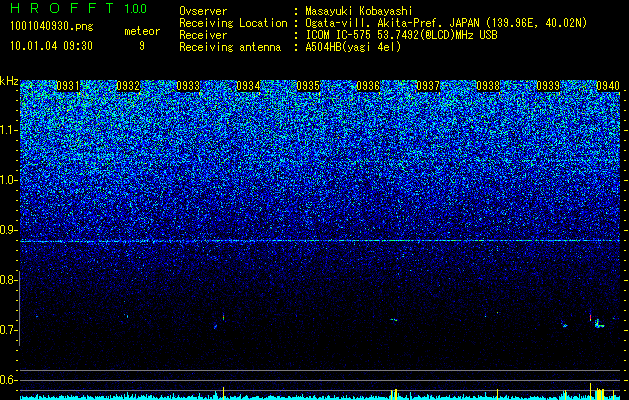Viewport: 629px width, 400px height.
Task: Click the 1.0 kHz axis label
Action: coord(7,180)
